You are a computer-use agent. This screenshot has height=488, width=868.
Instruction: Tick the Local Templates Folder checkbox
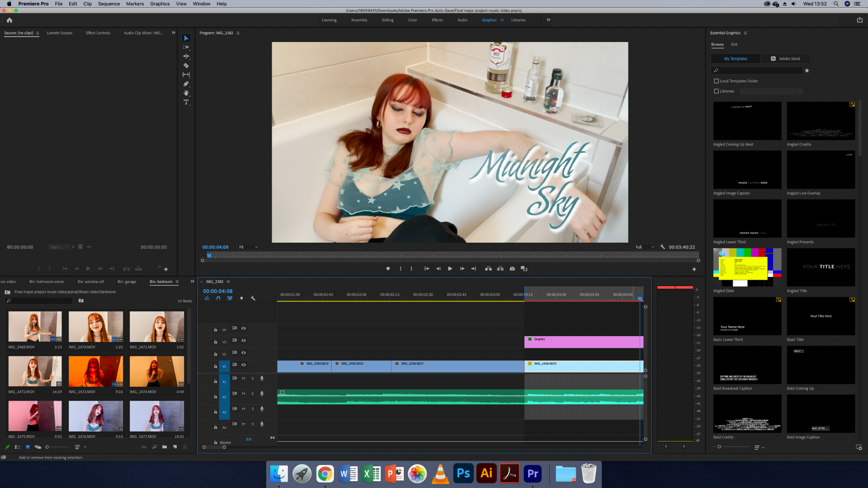[716, 81]
